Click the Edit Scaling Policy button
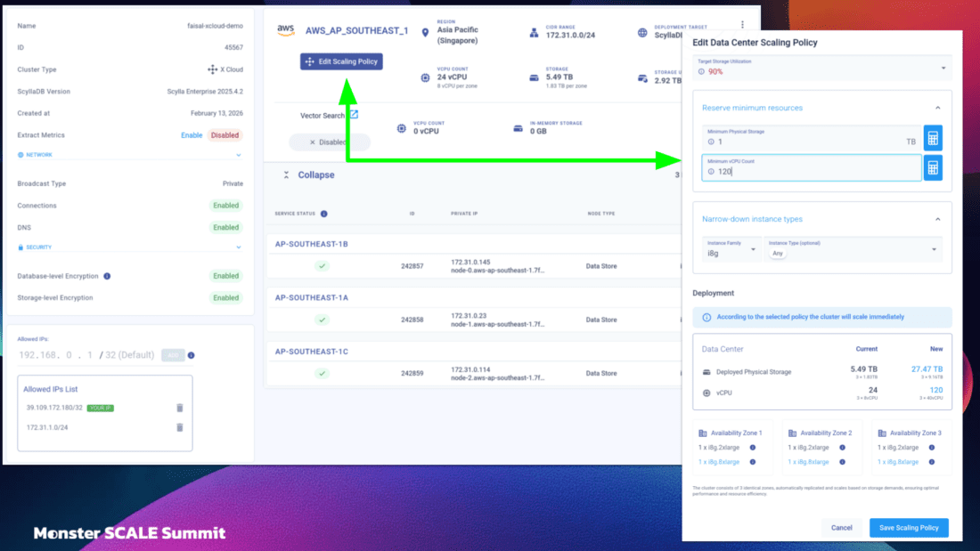This screenshot has width=980, height=551. coord(341,61)
